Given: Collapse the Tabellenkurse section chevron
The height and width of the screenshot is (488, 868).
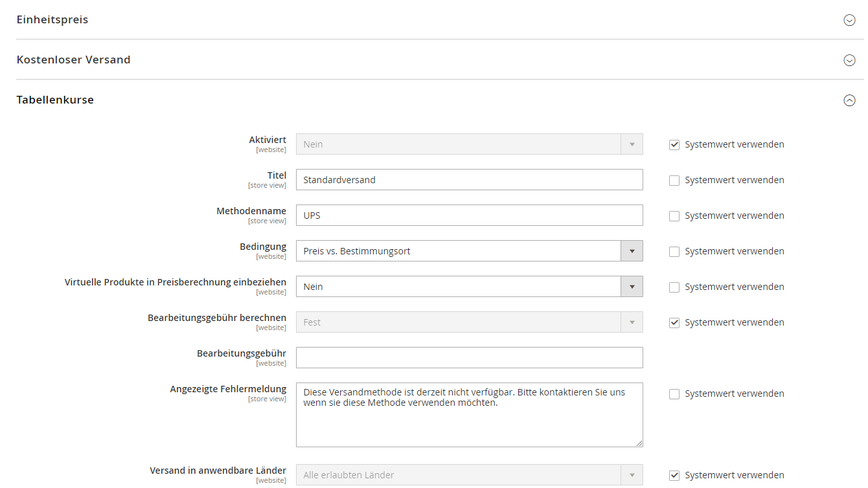Looking at the screenshot, I should 849,100.
